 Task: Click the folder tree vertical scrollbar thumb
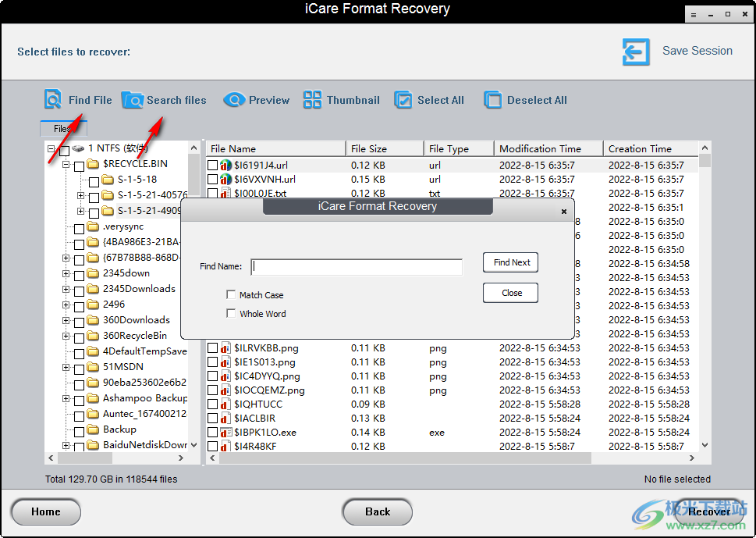(x=193, y=174)
